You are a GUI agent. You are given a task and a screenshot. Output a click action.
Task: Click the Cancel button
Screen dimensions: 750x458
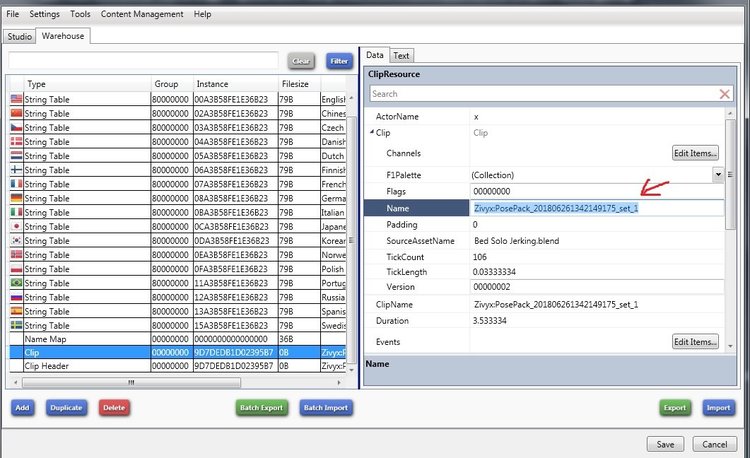pyautogui.click(x=715, y=444)
